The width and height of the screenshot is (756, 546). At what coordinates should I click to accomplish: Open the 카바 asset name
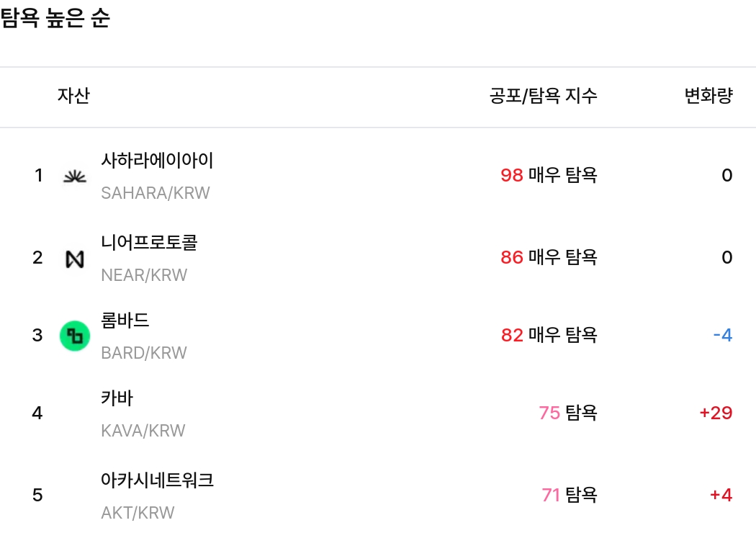point(117,398)
